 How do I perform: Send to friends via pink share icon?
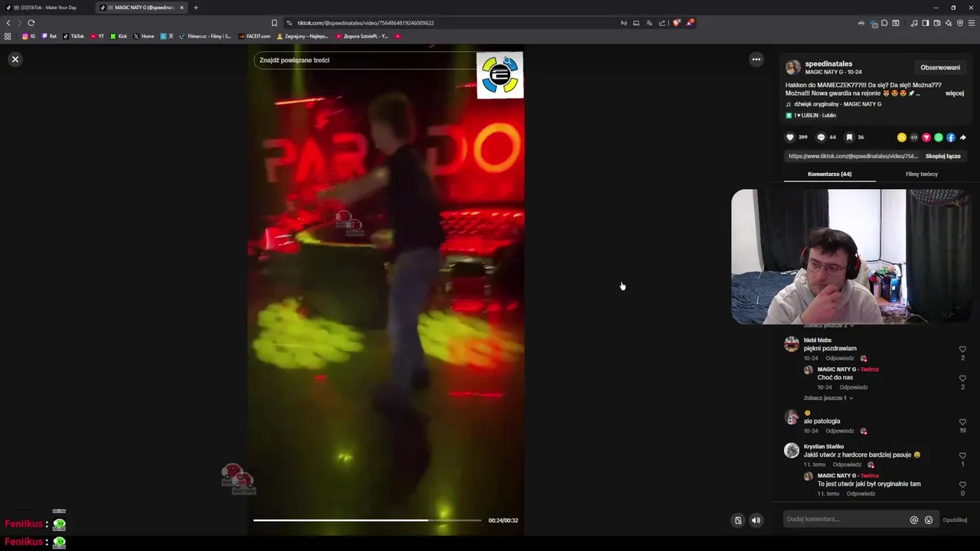(x=926, y=138)
